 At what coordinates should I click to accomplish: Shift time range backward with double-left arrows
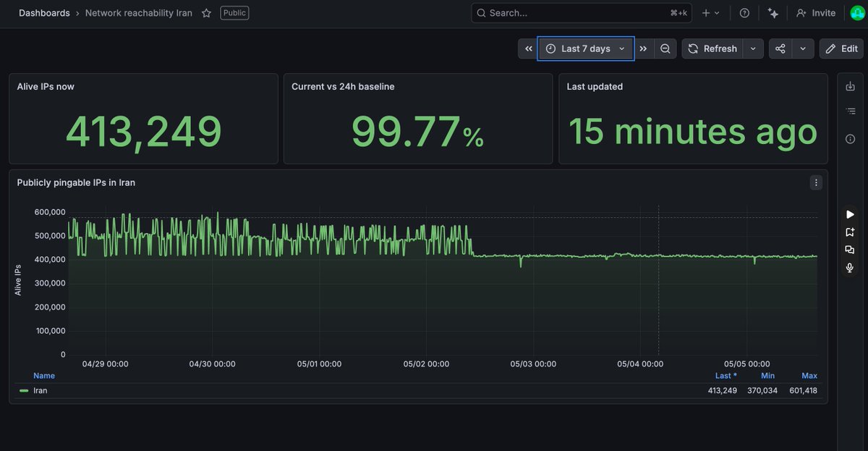529,49
